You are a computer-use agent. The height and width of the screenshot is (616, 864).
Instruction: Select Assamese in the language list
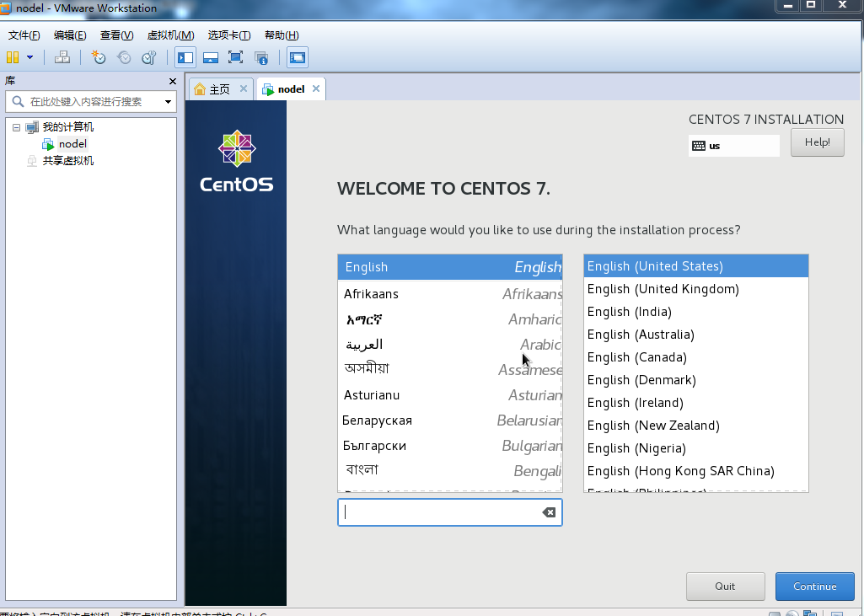(450, 369)
